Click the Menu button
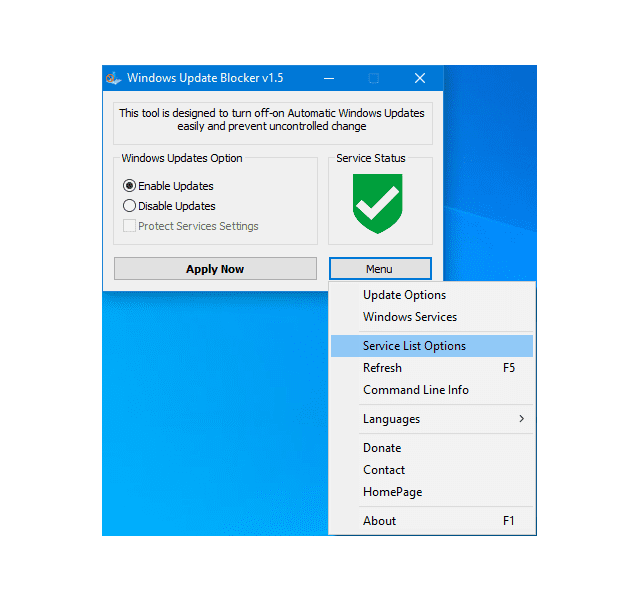Screen dimensions: 640x600 pyautogui.click(x=380, y=269)
